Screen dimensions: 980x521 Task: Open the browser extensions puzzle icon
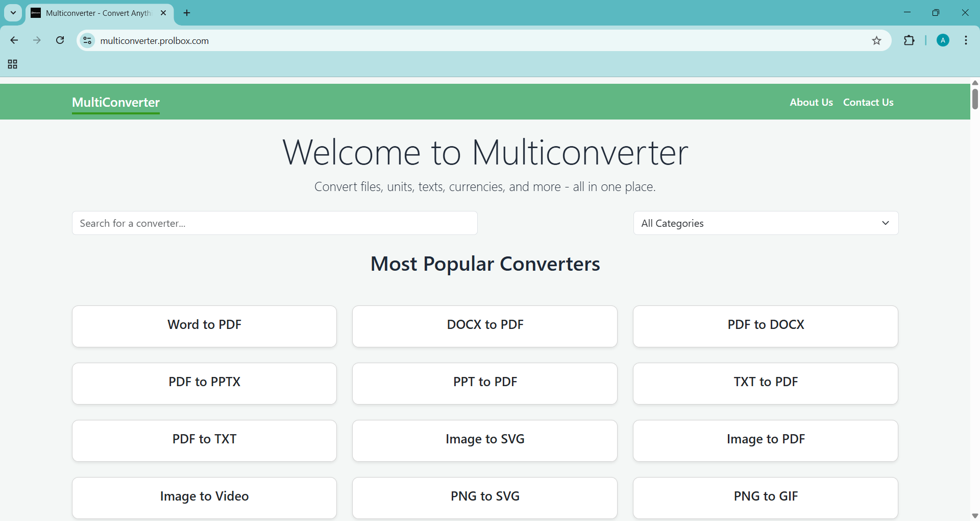[x=909, y=40]
